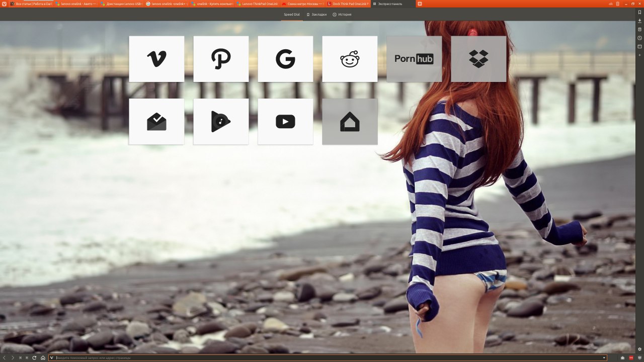The height and width of the screenshot is (362, 644).
Task: Switch to the Google 'lenovo onelink' search tab
Action: point(167,4)
